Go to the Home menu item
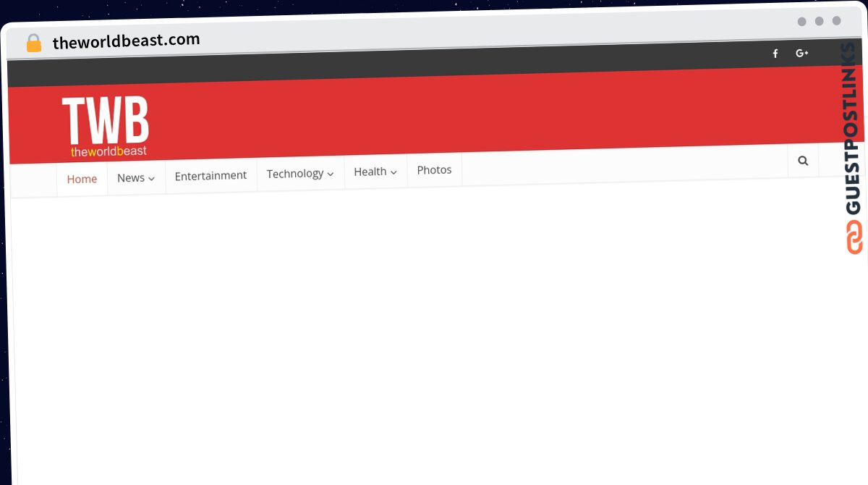The width and height of the screenshot is (868, 485). click(x=82, y=179)
